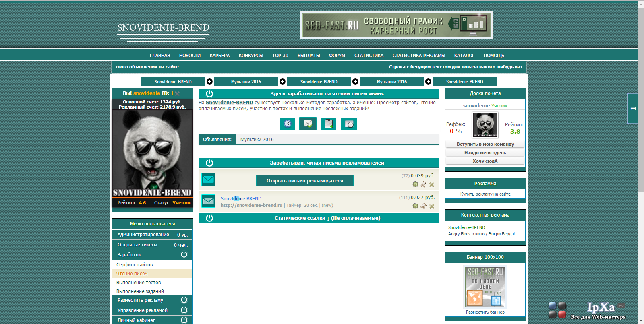Click 'Хочу сюдА' button
Screen dimensions: 644x324
point(485,161)
